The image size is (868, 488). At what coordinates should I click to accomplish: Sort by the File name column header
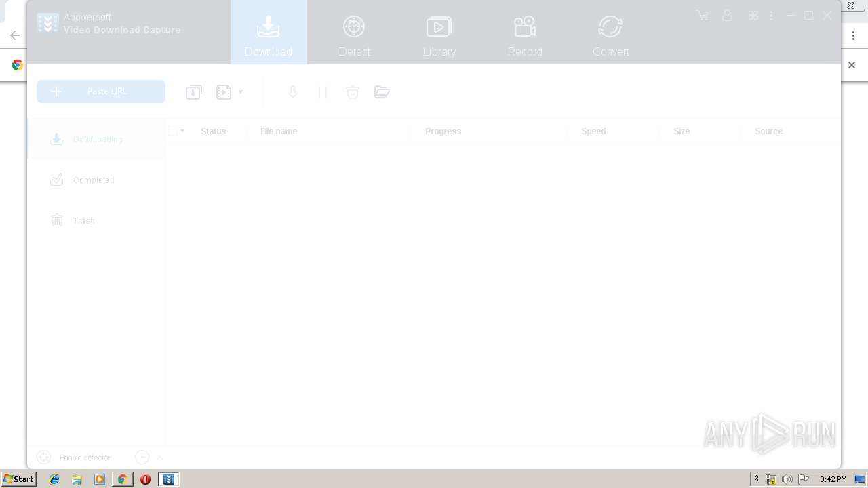[279, 131]
